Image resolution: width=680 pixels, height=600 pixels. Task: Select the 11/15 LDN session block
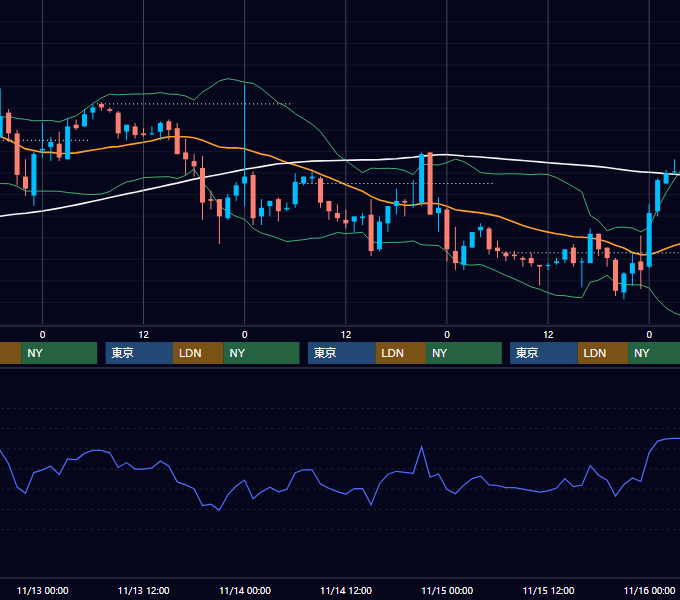pyautogui.click(x=603, y=353)
